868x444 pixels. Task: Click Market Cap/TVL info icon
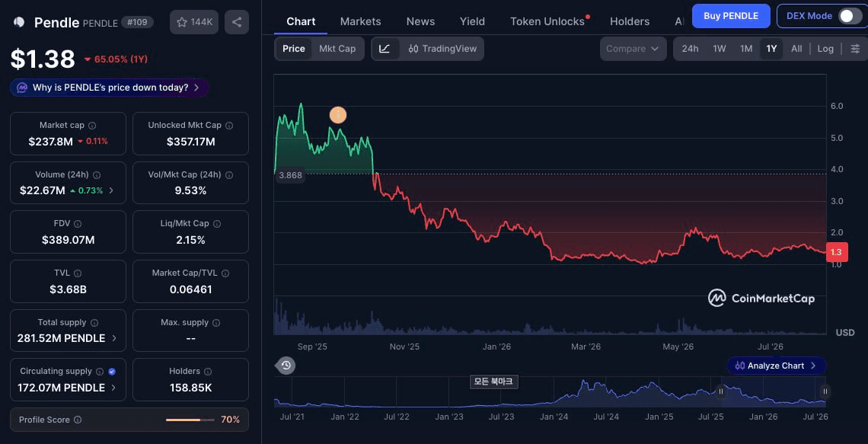tap(225, 273)
